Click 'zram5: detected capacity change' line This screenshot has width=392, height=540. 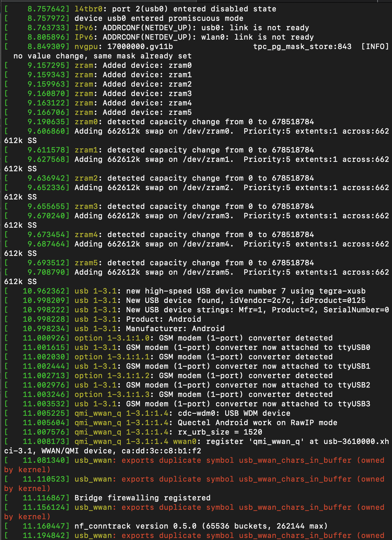[159, 263]
